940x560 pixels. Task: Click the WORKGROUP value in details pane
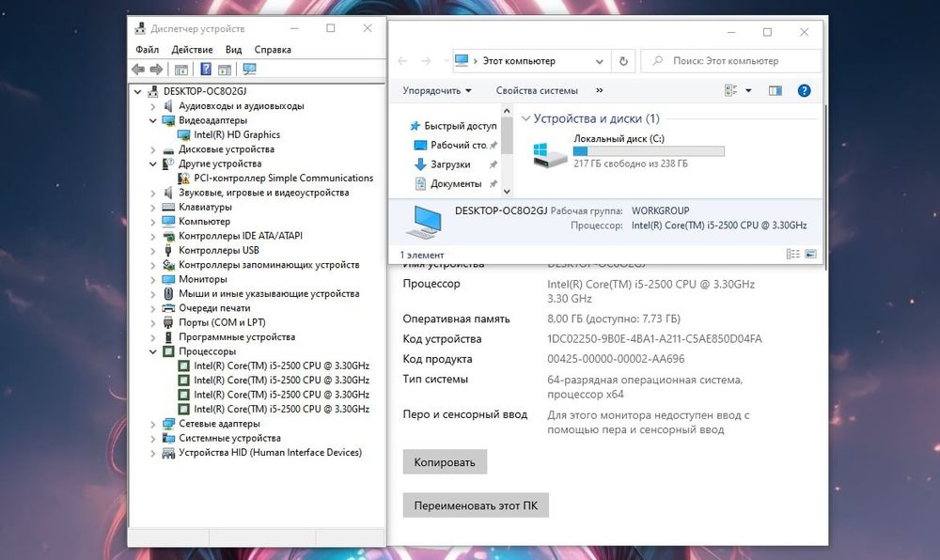click(x=660, y=210)
